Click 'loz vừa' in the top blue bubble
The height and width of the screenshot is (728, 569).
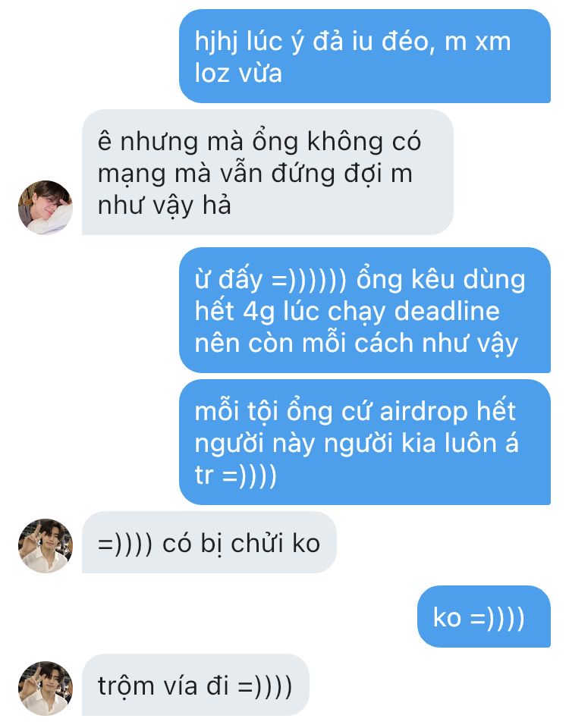point(238,74)
